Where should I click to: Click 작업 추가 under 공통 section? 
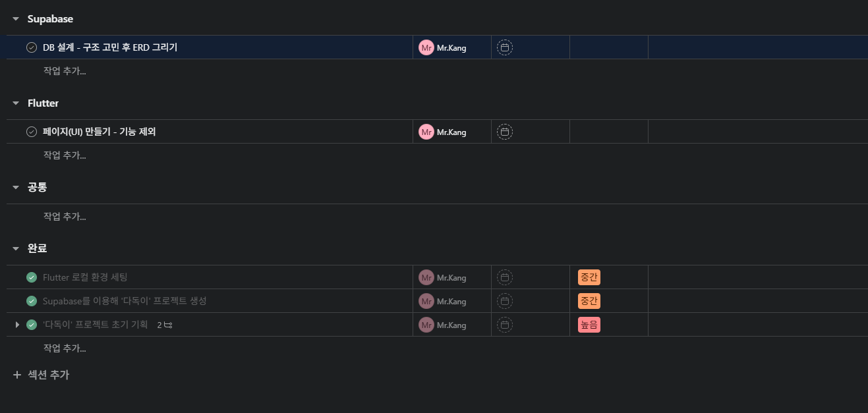[65, 216]
